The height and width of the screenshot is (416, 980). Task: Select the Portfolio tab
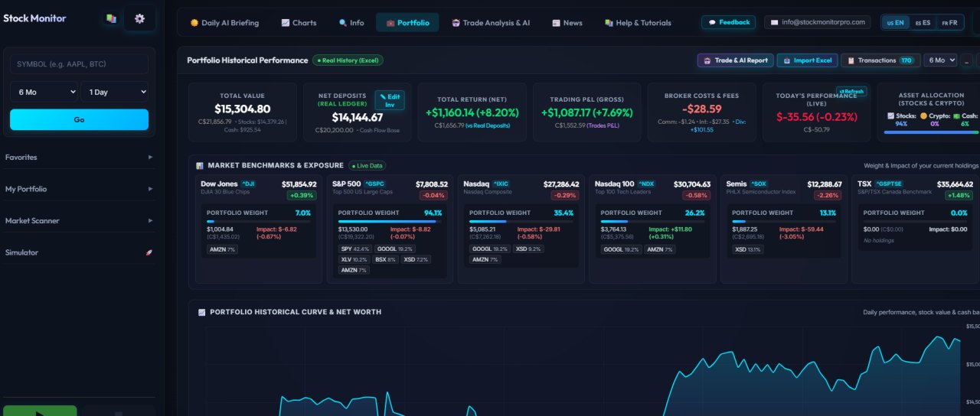407,23
